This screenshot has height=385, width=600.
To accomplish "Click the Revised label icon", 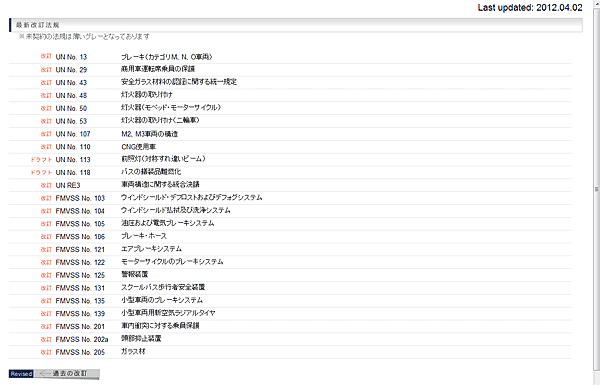I will click(x=21, y=374).
